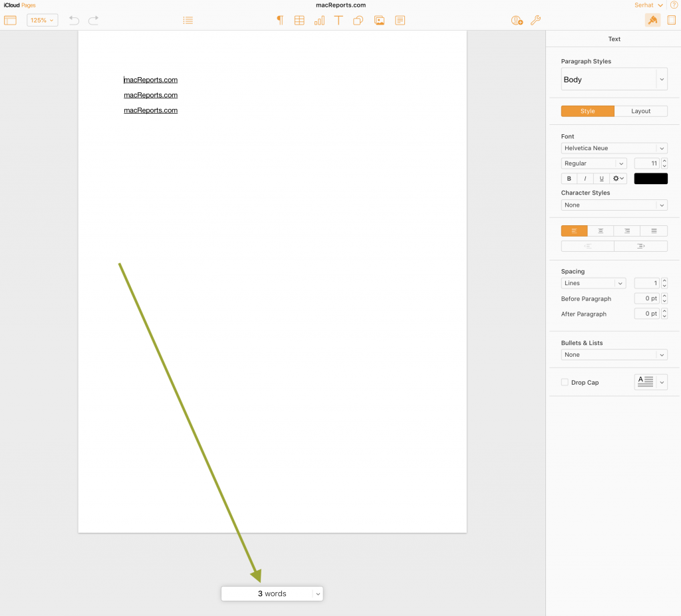
Task: Click the font size stepper
Action: coord(664,163)
